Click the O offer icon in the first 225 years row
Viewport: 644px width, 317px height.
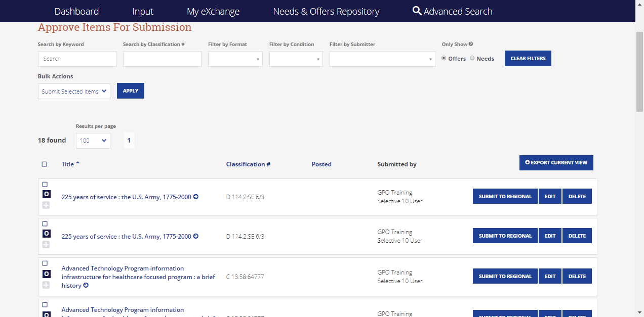(x=46, y=194)
